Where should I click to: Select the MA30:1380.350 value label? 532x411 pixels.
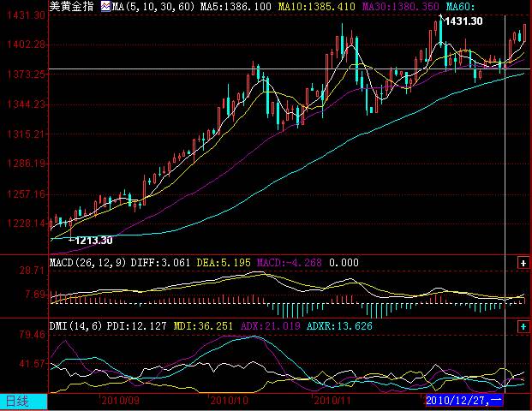[401, 7]
